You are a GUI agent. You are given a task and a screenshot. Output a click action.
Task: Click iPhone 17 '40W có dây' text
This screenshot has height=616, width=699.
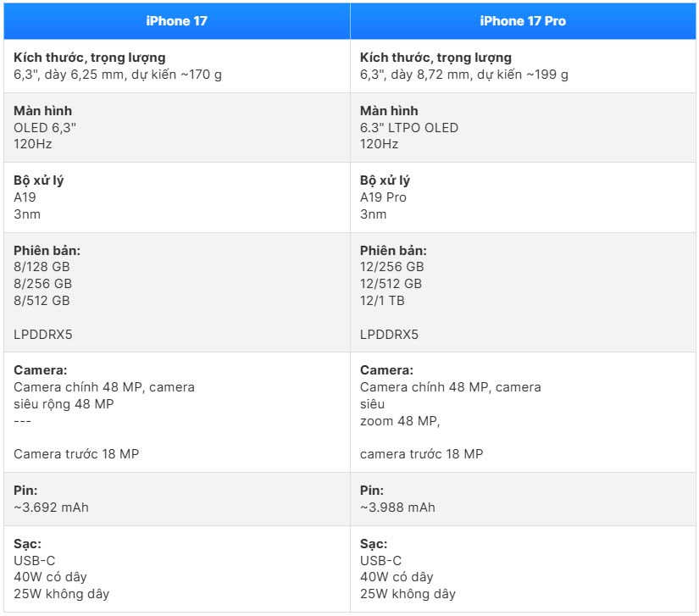coord(50,577)
